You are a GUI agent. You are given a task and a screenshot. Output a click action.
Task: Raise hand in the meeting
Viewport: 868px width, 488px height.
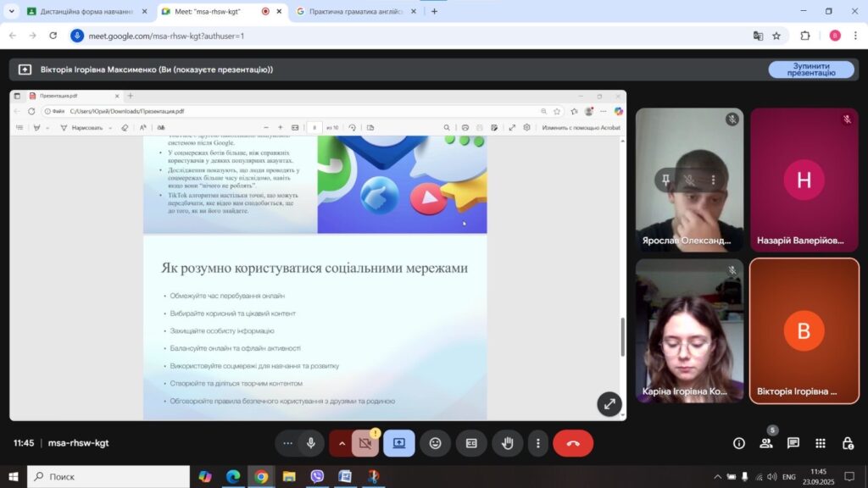[508, 443]
